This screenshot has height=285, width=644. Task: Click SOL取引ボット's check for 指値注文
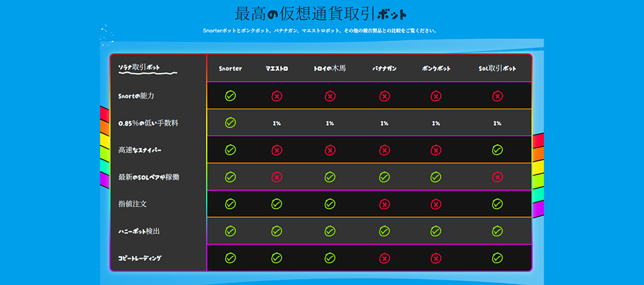[497, 204]
